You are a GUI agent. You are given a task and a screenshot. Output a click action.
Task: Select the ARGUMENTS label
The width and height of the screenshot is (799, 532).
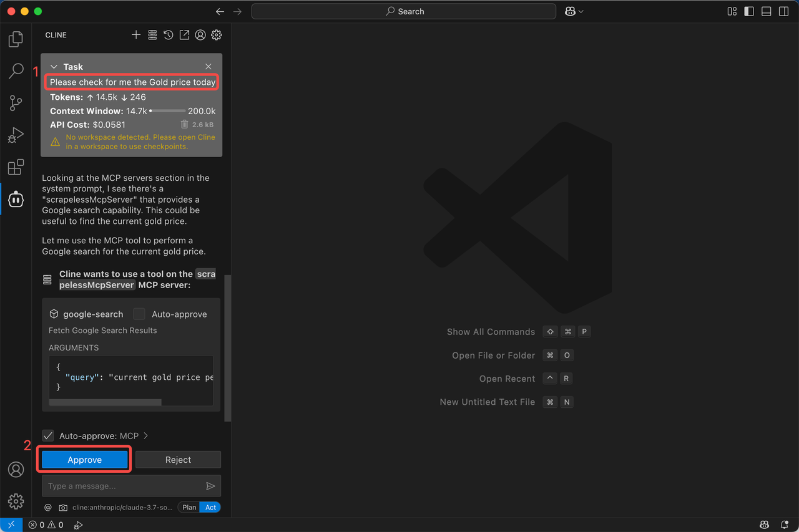click(74, 348)
